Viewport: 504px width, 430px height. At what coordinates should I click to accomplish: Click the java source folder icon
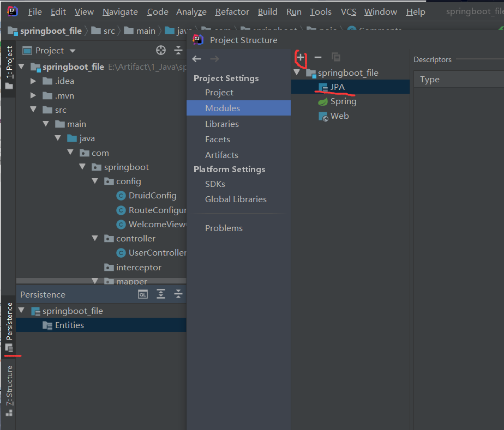71,138
